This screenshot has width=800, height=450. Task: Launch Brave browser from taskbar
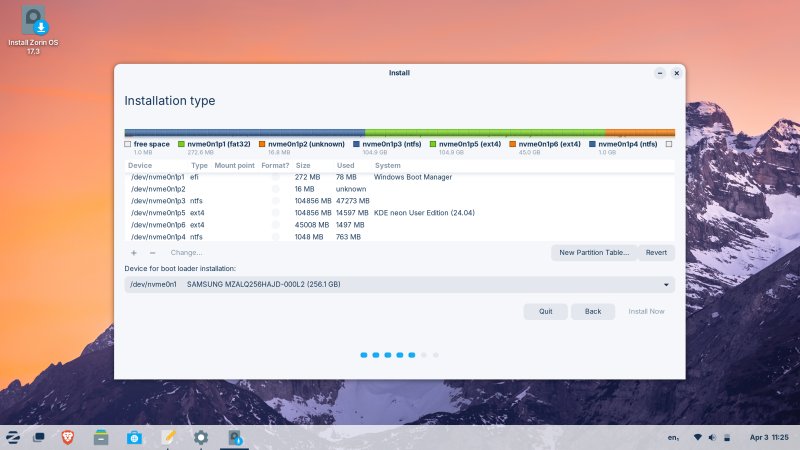[67, 437]
